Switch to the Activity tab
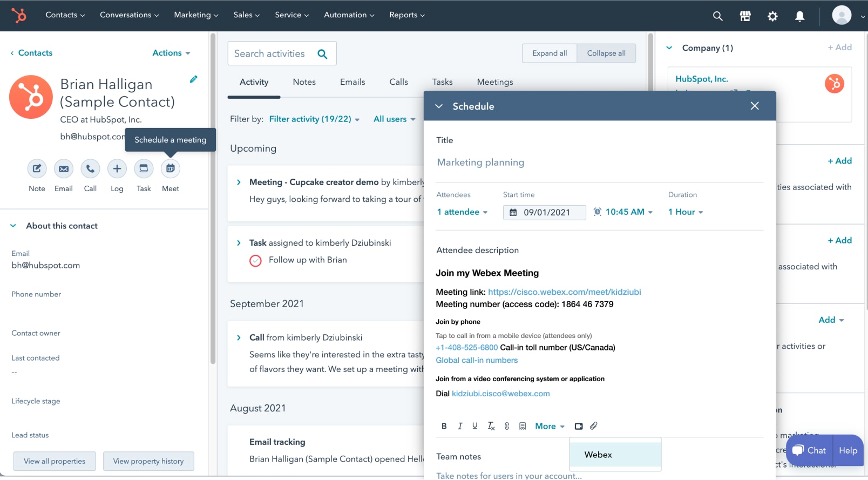Screen dimensions: 868x480 (x=254, y=82)
